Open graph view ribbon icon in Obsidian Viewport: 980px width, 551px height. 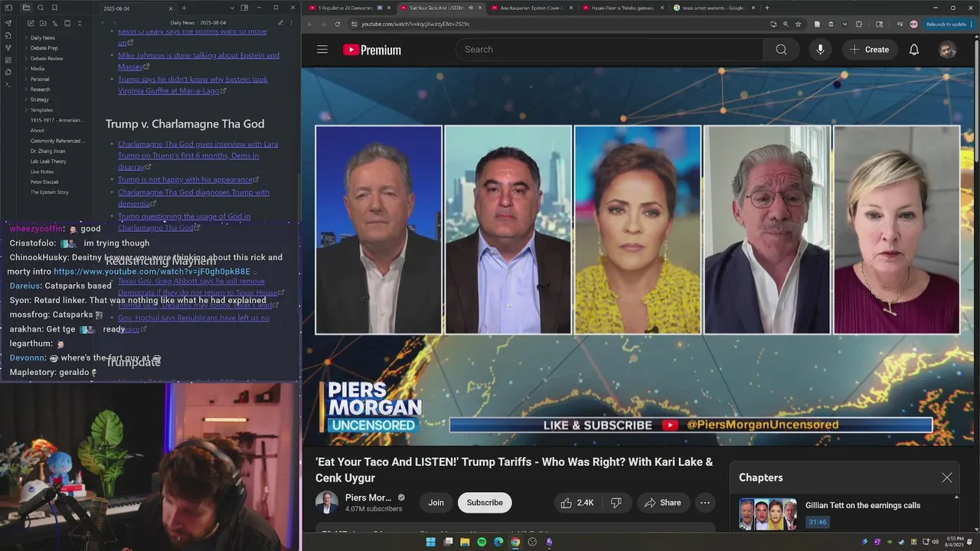click(x=8, y=47)
